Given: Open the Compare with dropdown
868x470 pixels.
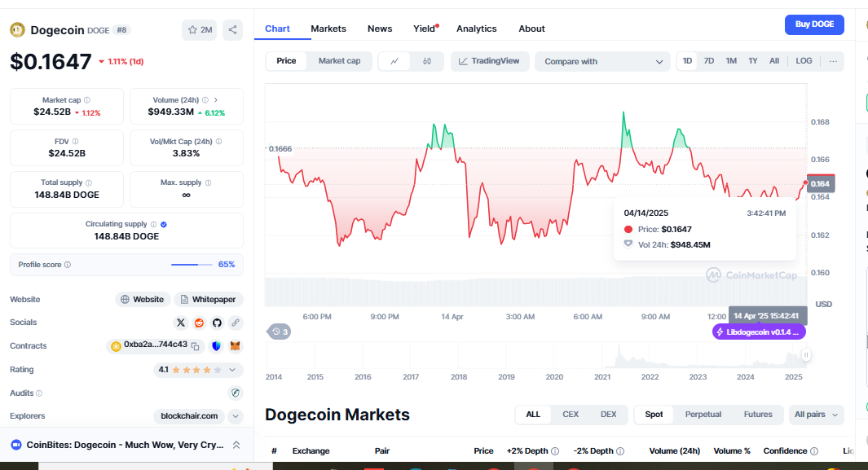Looking at the screenshot, I should pos(602,61).
